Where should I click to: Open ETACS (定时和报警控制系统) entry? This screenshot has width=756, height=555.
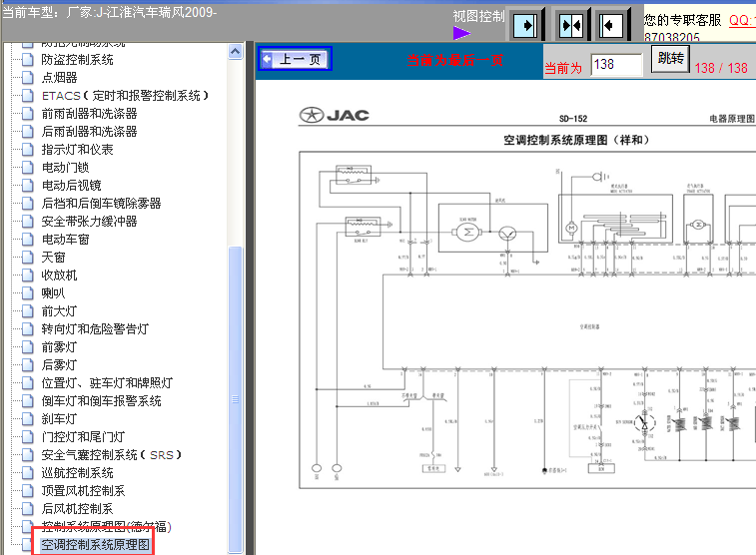pyautogui.click(x=125, y=96)
